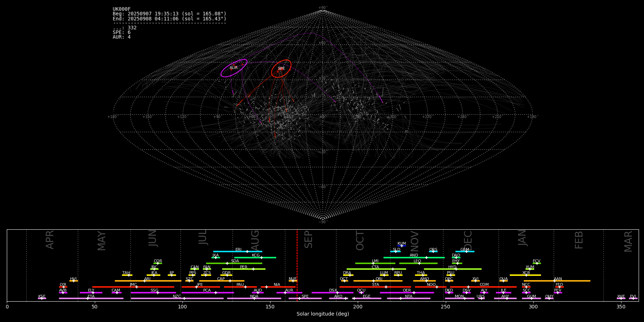Screen dimensions: 644x322
Task: Click the LYR shower label in timeline
Action: click(63, 285)
